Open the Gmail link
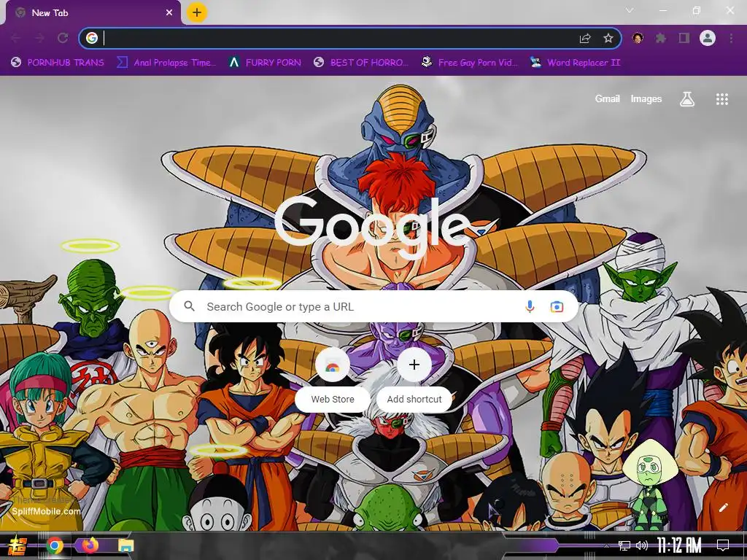 (x=607, y=99)
